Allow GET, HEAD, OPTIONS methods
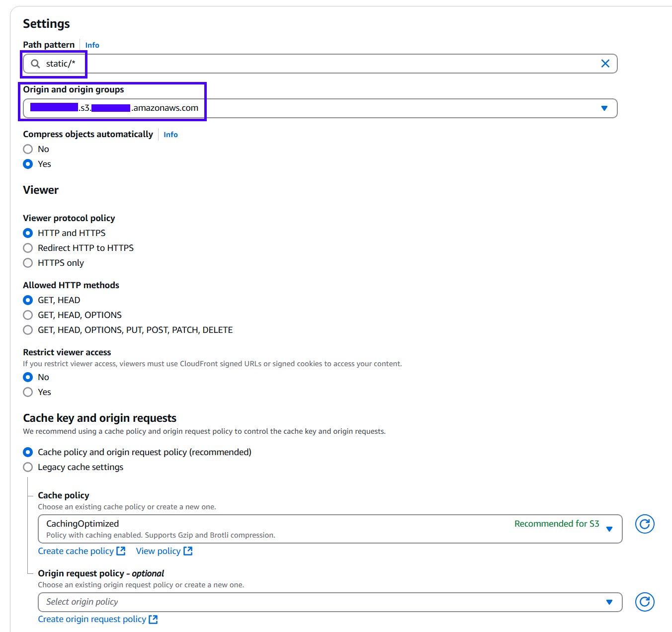 (x=28, y=315)
